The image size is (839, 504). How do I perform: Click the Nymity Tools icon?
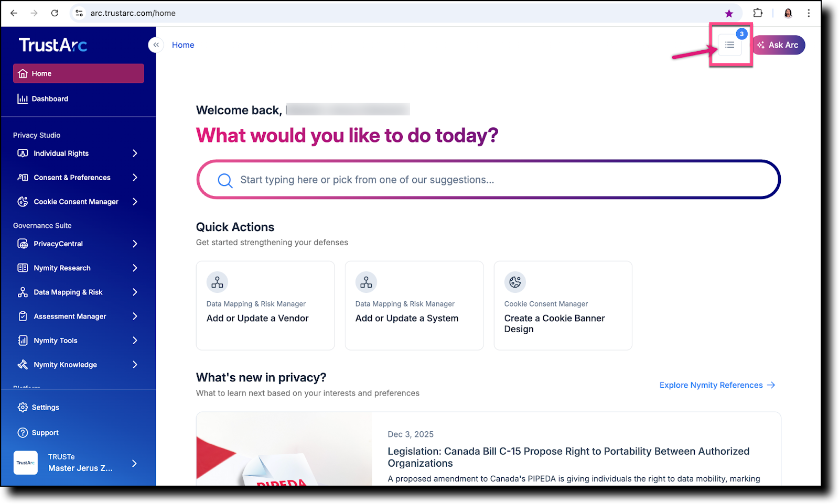click(x=23, y=341)
